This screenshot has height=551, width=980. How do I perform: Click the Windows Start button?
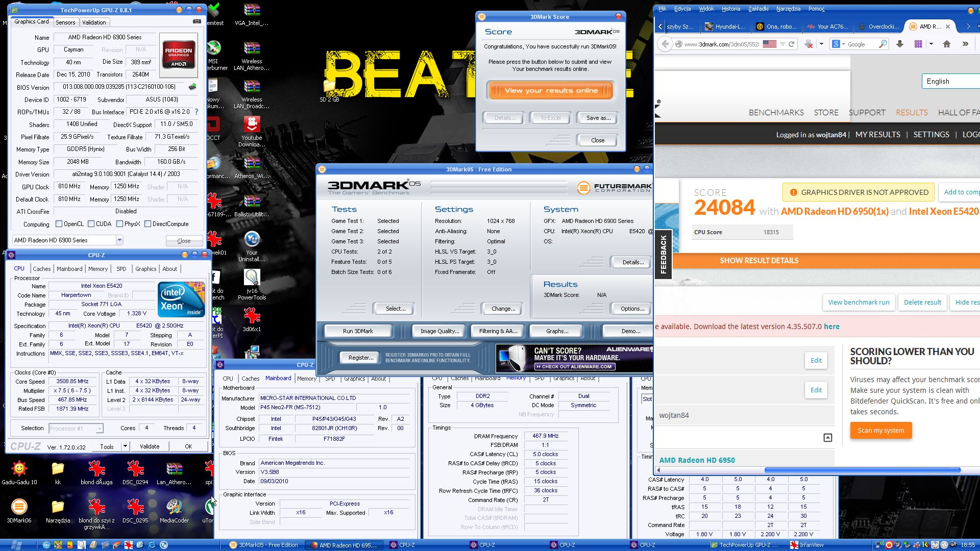pyautogui.click(x=15, y=545)
